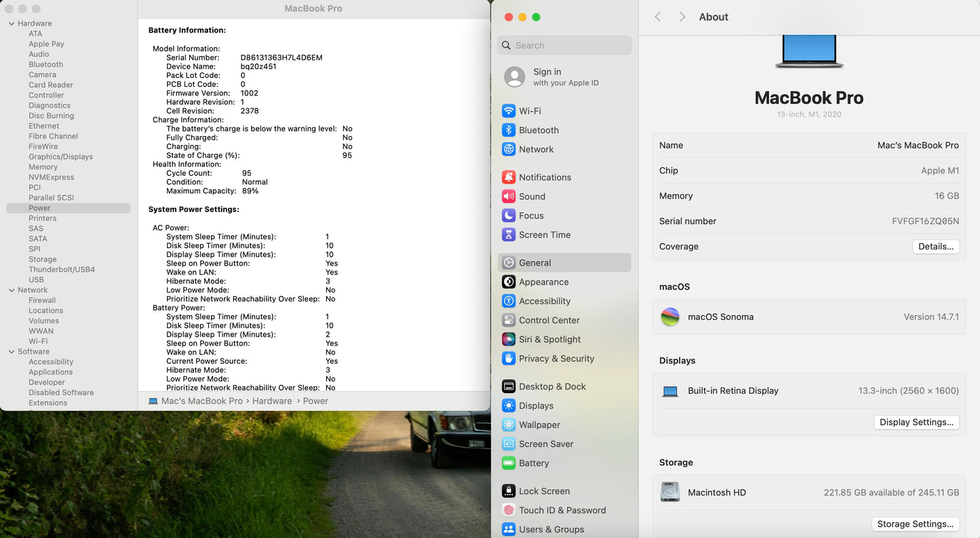Open the Wi-Fi settings icon
980x538 pixels.
tap(509, 111)
